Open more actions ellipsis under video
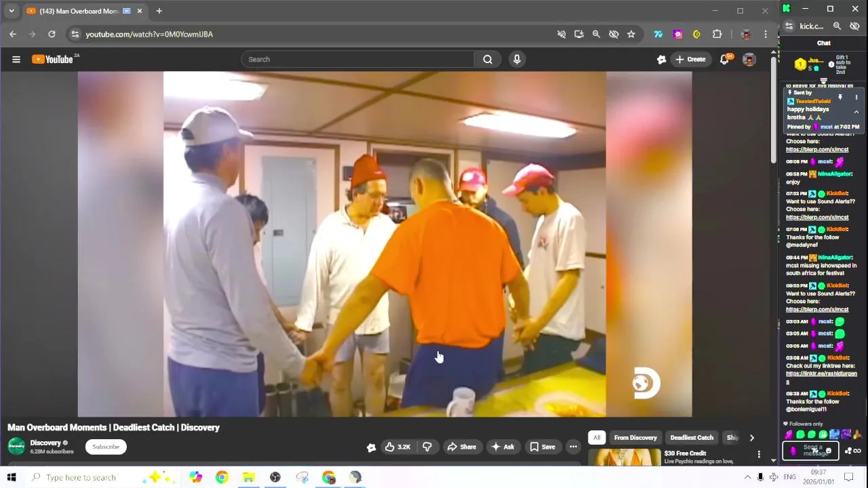Image resolution: width=868 pixels, height=488 pixels. (573, 447)
